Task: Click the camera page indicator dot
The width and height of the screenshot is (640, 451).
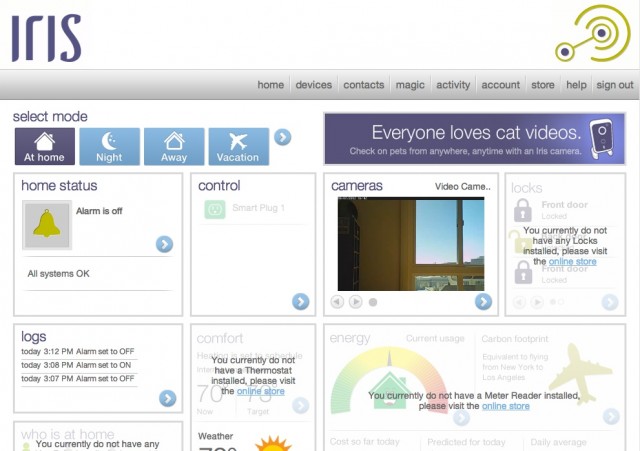Action: 373,302
